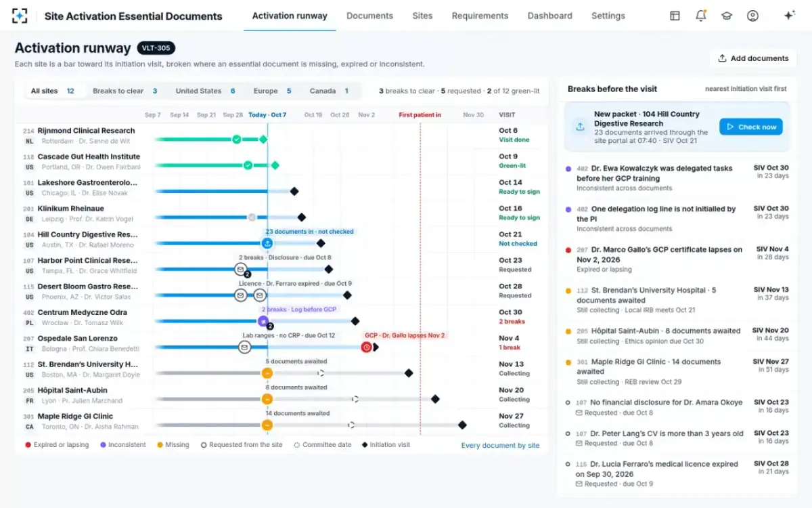Click committee date marker on Hôpital Saint-Aubin bar
The width and height of the screenshot is (812, 508).
point(355,399)
